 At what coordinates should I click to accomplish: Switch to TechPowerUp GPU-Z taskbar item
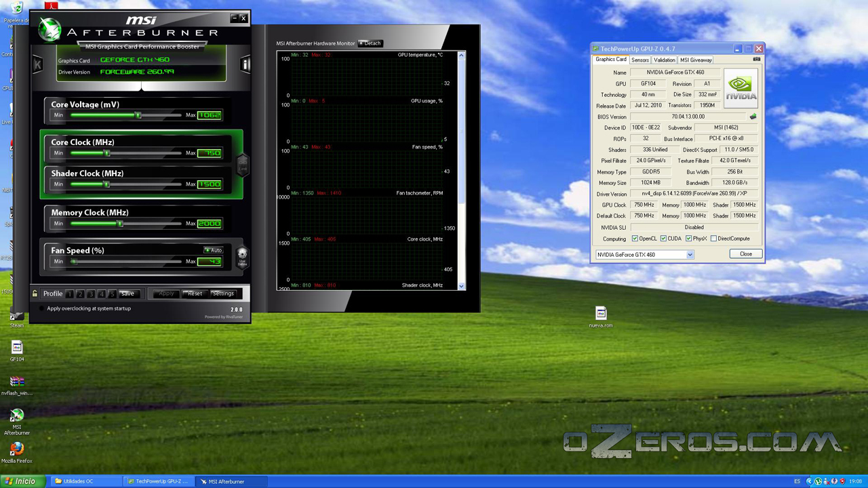[x=159, y=481]
